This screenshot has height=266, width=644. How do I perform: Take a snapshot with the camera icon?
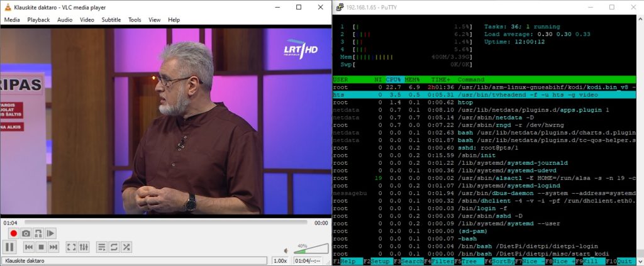point(26,233)
